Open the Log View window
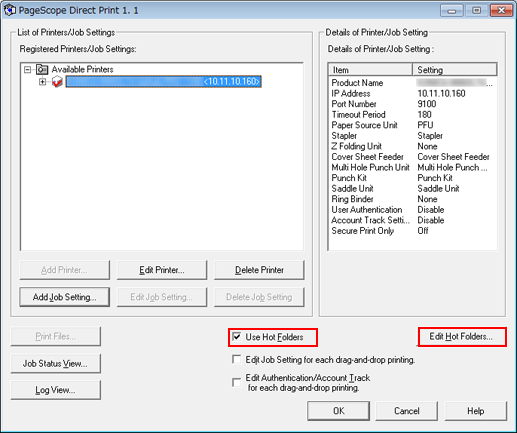Image resolution: width=517 pixels, height=433 pixels. (x=55, y=390)
